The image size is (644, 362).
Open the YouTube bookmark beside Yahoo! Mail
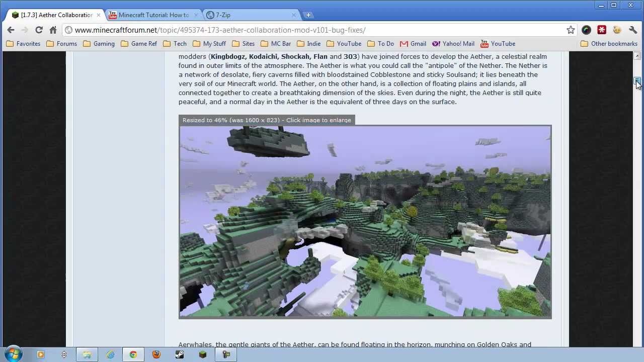498,44
